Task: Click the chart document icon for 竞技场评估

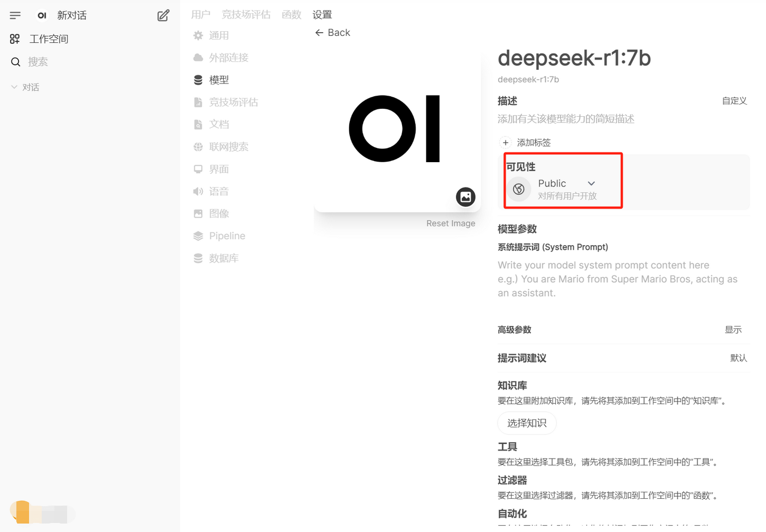Action: [198, 102]
